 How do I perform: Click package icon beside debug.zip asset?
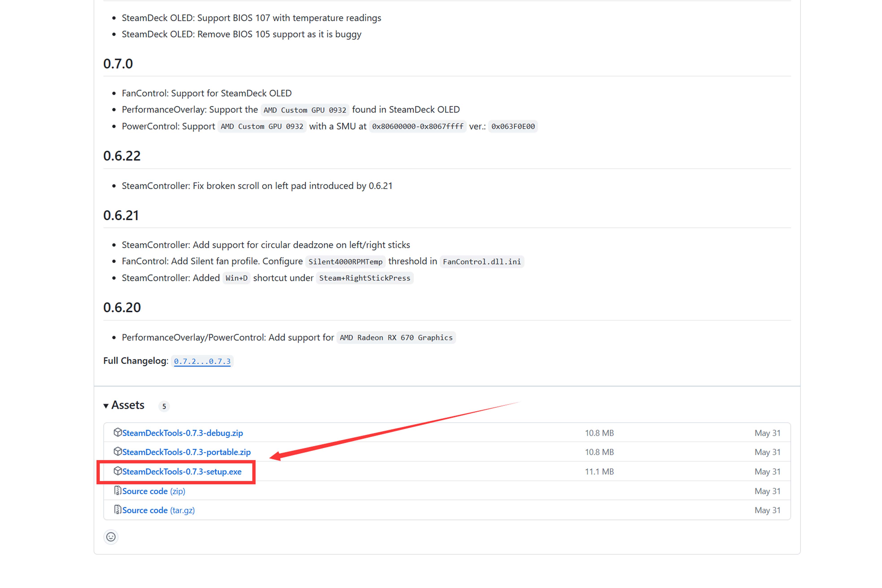tap(117, 432)
